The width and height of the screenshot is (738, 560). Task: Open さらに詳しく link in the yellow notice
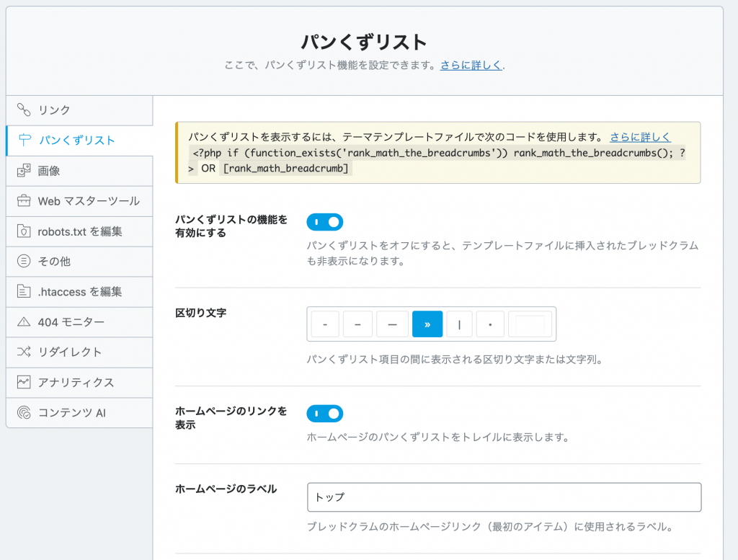pyautogui.click(x=640, y=137)
